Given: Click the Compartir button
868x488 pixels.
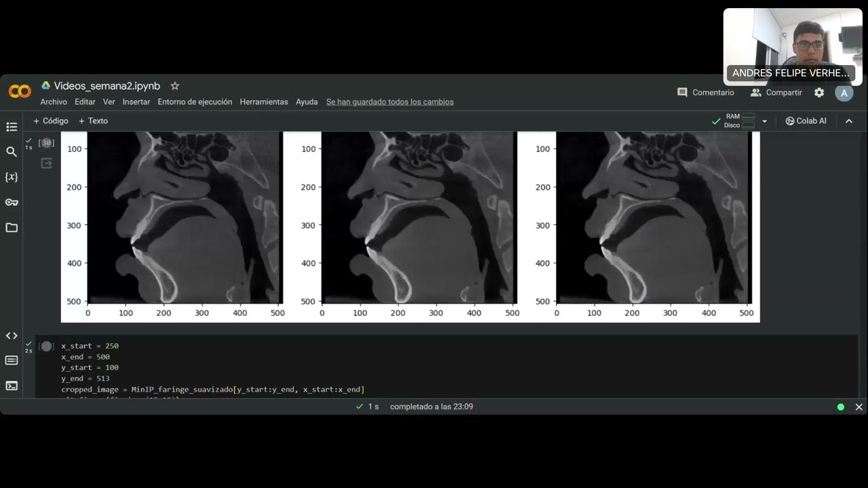Looking at the screenshot, I should pos(776,93).
